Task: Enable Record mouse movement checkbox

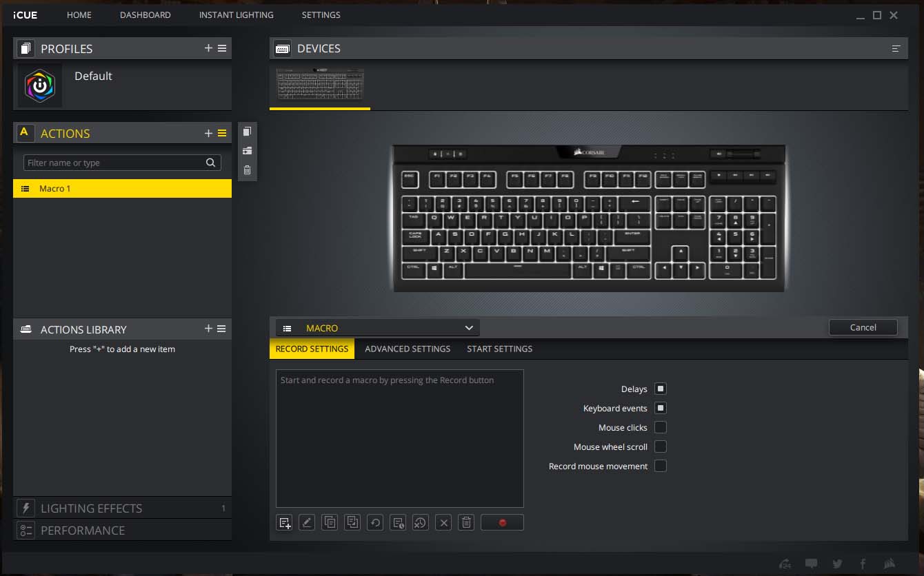Action: 660,466
